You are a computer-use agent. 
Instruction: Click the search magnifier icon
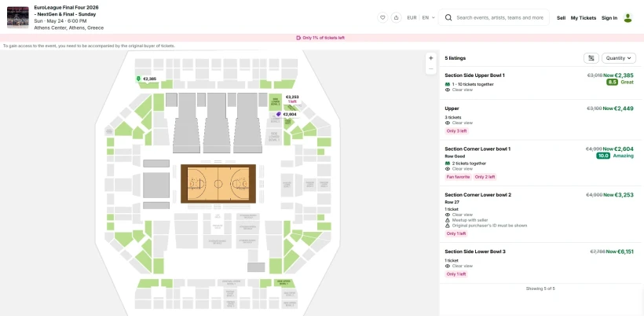pyautogui.click(x=448, y=17)
